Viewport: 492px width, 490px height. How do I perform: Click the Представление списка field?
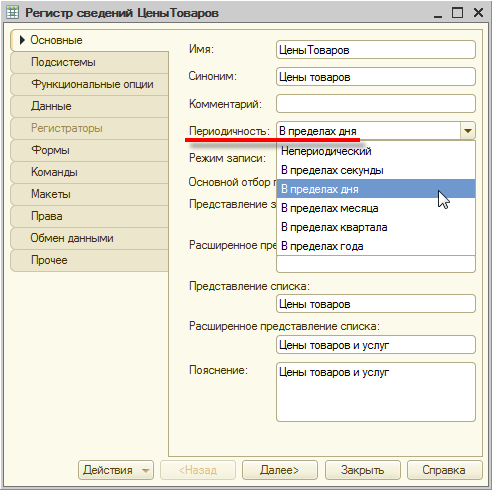coord(376,304)
